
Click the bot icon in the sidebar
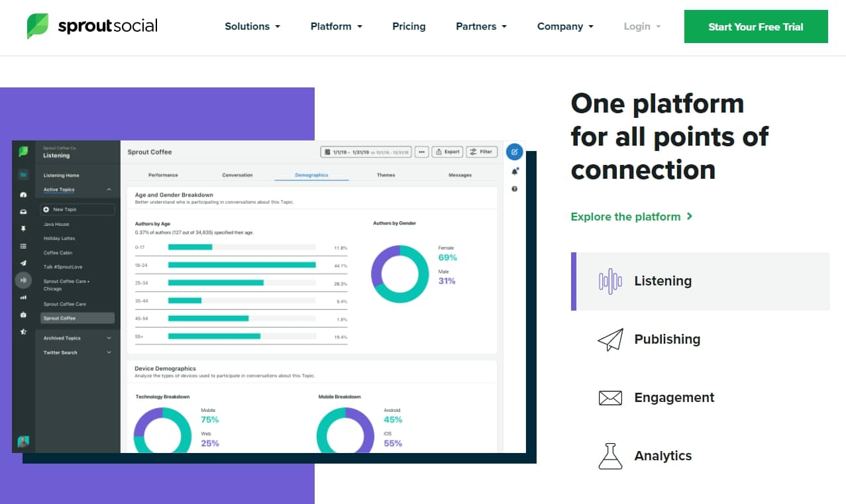click(x=23, y=315)
